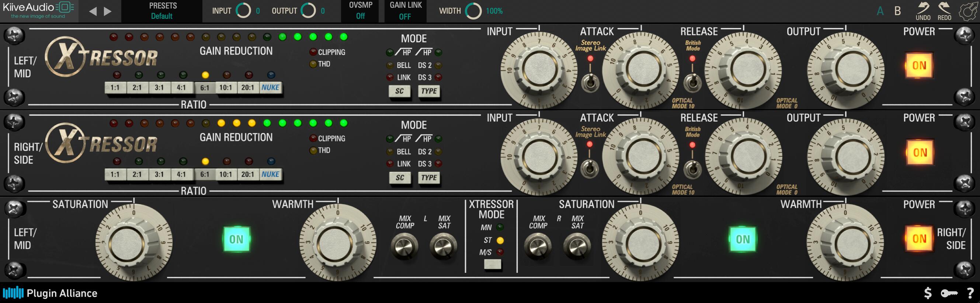The image size is (980, 303).
Task: Select 1:1 ratio on Left/Mid channel
Action: coord(115,88)
